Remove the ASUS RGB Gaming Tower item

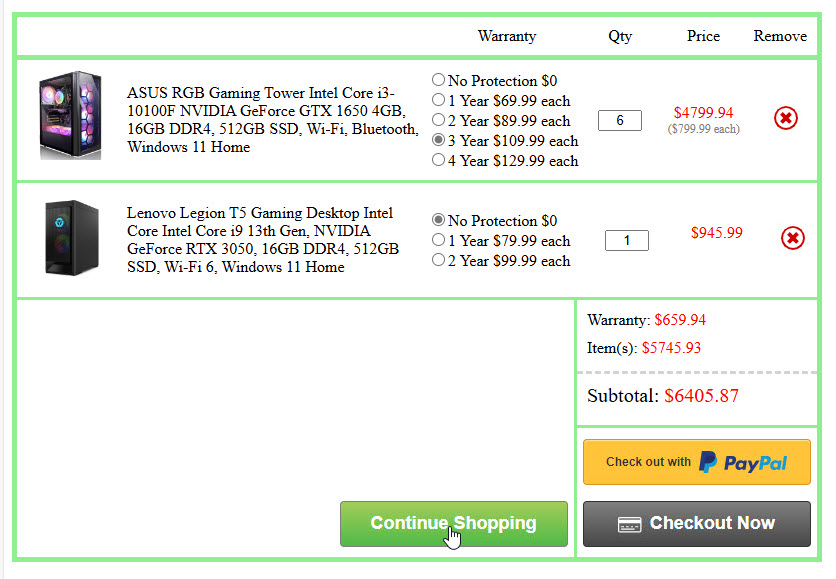786,119
